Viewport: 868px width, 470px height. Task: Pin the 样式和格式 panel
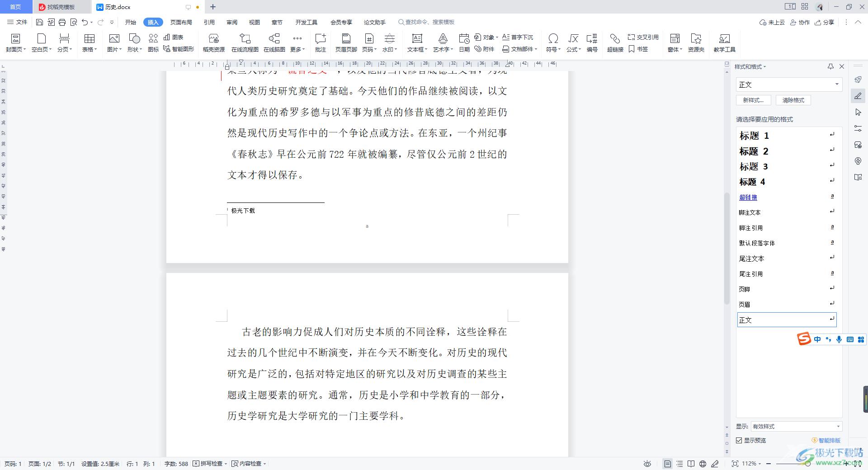pos(830,66)
